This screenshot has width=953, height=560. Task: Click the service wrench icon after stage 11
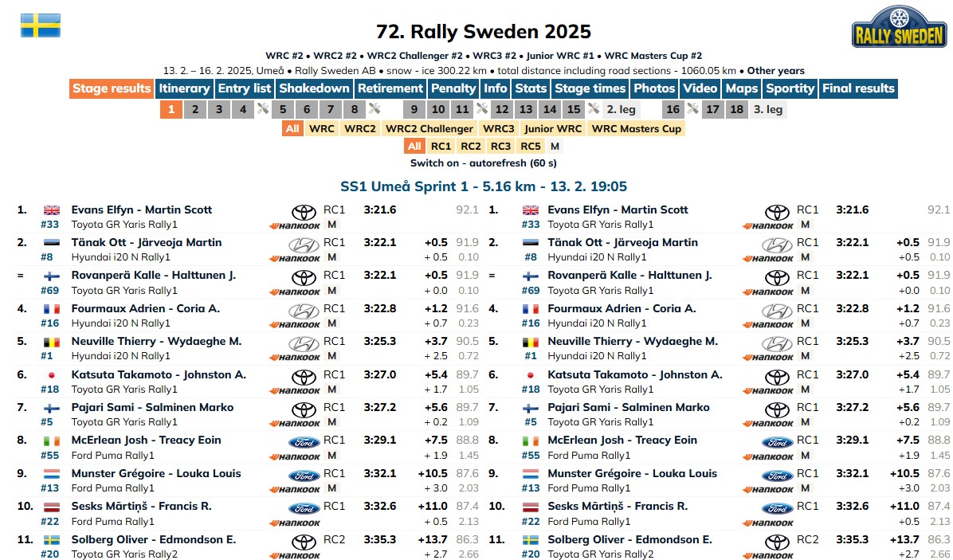[x=481, y=109]
